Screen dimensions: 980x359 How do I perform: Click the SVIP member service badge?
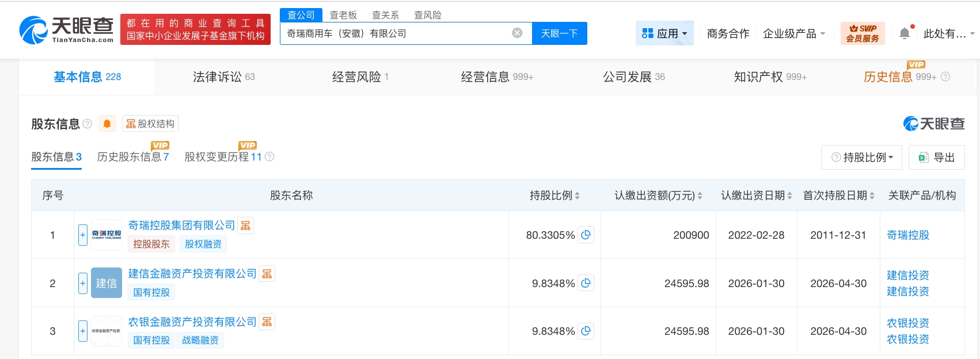pos(863,33)
